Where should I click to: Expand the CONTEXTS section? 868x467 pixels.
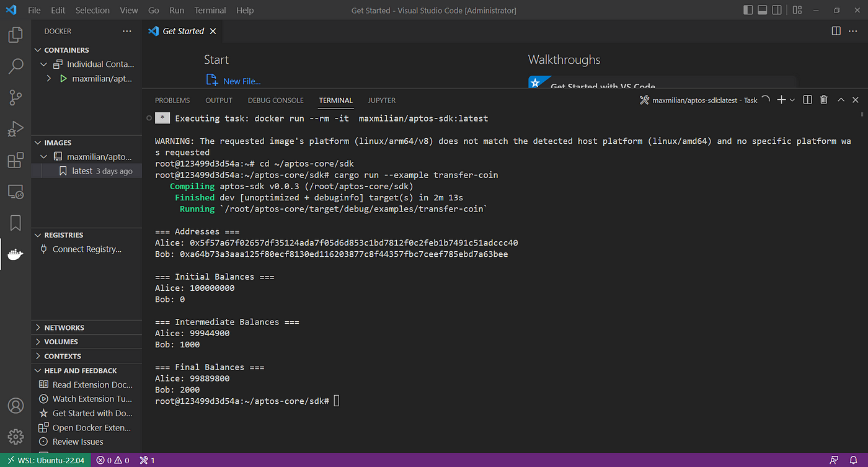tap(87, 356)
